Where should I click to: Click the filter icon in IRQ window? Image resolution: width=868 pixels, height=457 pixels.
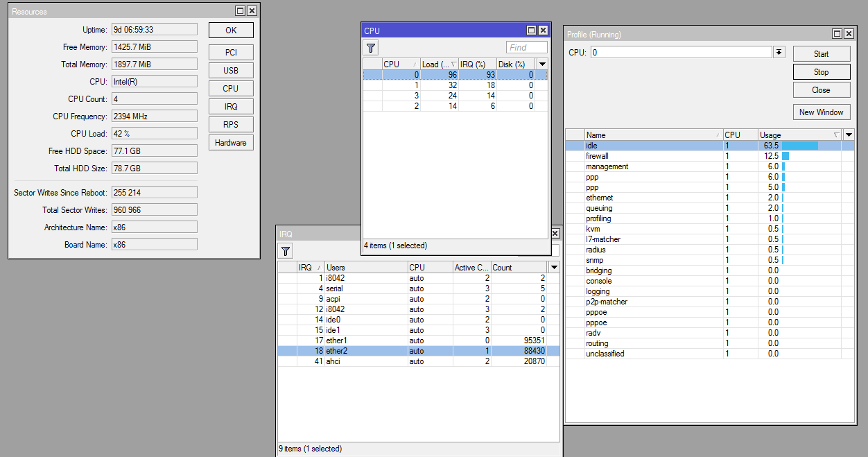point(286,251)
